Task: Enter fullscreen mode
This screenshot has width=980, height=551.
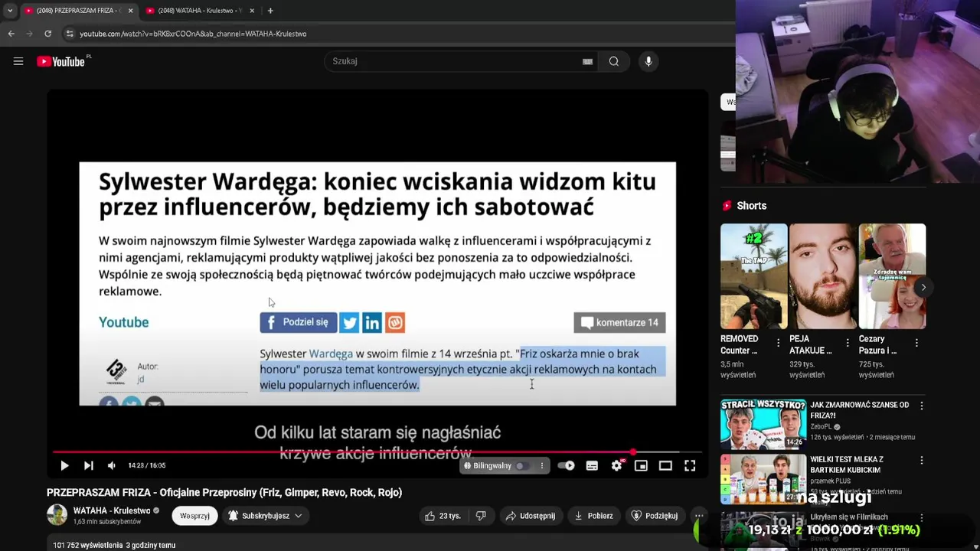Action: [x=690, y=465]
